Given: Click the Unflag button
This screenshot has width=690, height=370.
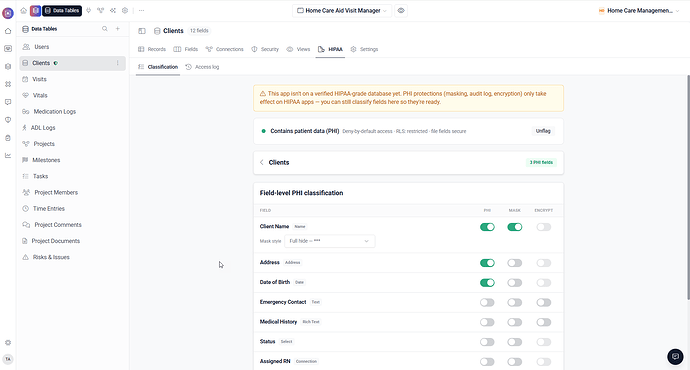Looking at the screenshot, I should pos(543,131).
